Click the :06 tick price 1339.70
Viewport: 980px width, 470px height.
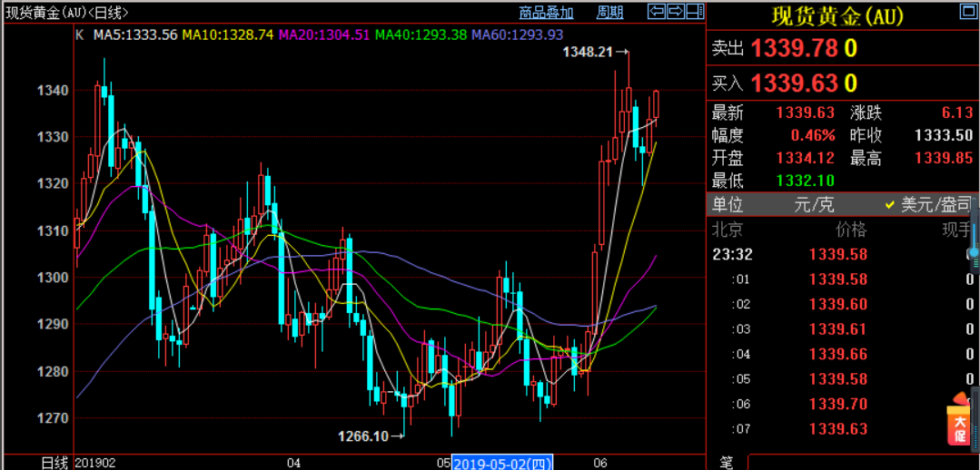[838, 404]
